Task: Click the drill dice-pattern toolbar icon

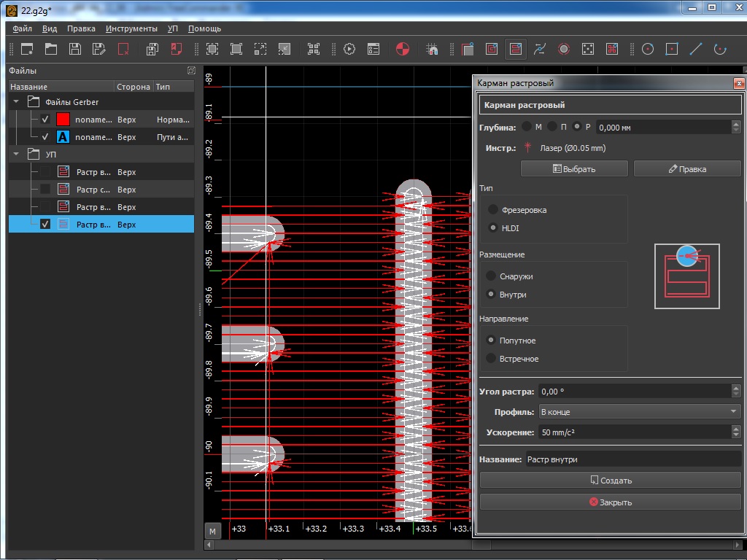Action: point(587,49)
